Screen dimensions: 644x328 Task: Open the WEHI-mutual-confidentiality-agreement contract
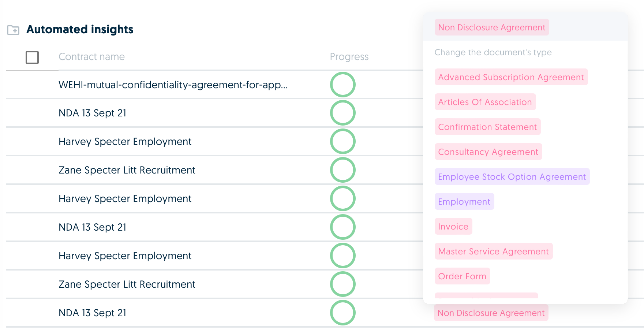173,85
